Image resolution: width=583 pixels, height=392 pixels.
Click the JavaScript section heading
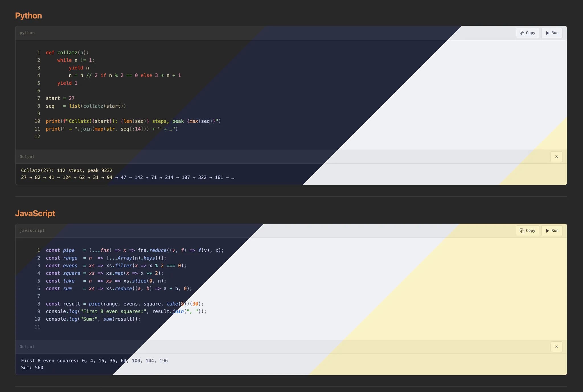[35, 213]
